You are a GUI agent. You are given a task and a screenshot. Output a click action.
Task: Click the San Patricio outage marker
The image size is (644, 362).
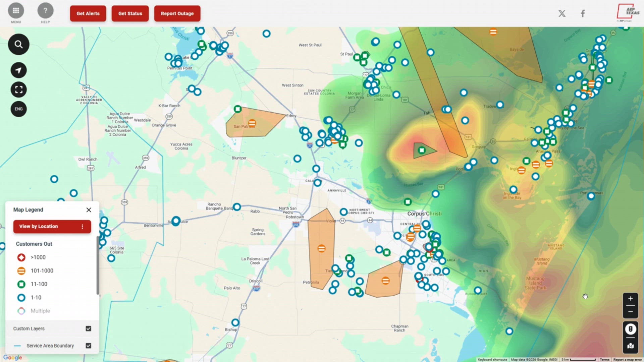pos(252,123)
